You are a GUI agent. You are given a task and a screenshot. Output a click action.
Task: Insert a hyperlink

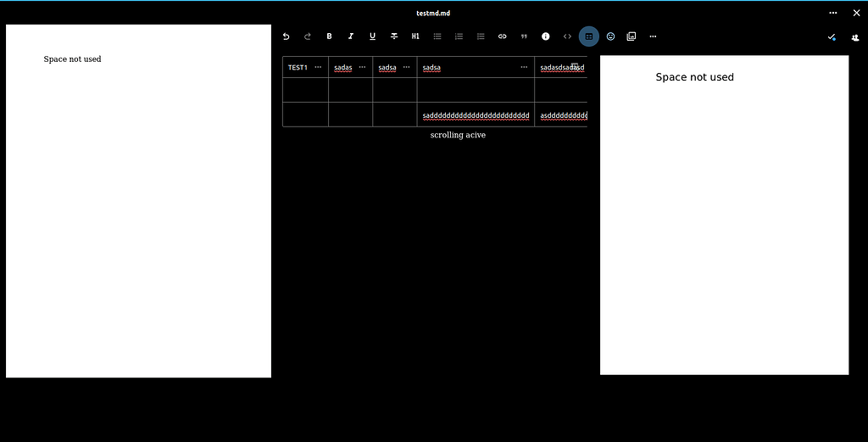pyautogui.click(x=502, y=36)
